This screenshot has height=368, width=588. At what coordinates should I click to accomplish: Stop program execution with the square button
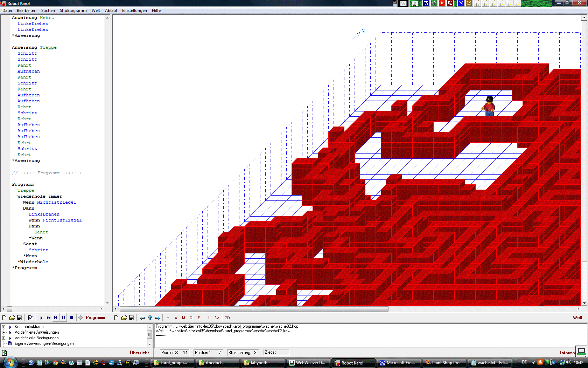[x=71, y=318]
